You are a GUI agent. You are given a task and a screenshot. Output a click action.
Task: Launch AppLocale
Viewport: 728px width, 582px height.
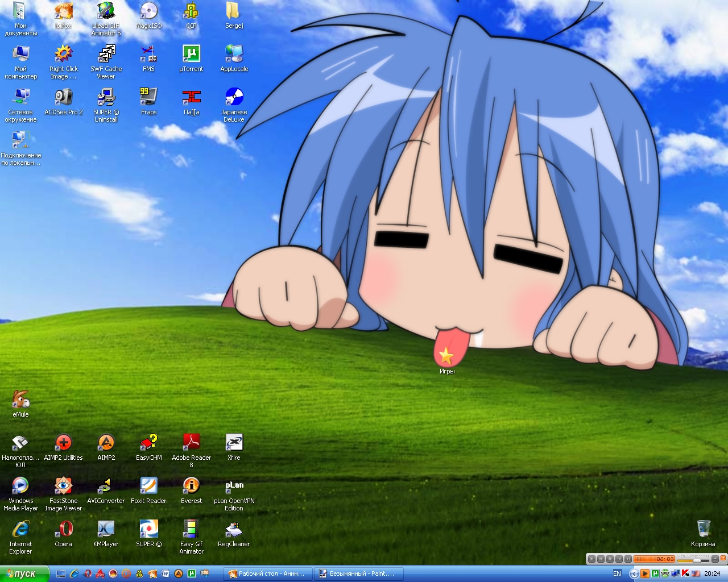coord(234,59)
